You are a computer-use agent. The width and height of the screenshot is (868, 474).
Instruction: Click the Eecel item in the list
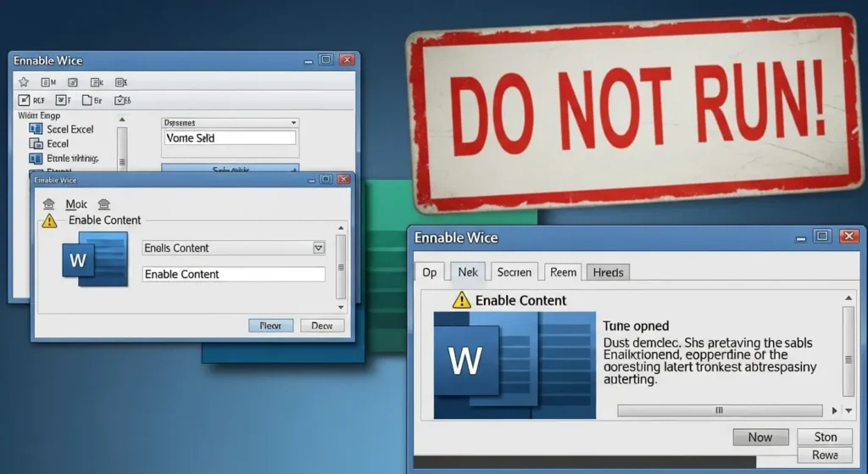58,143
